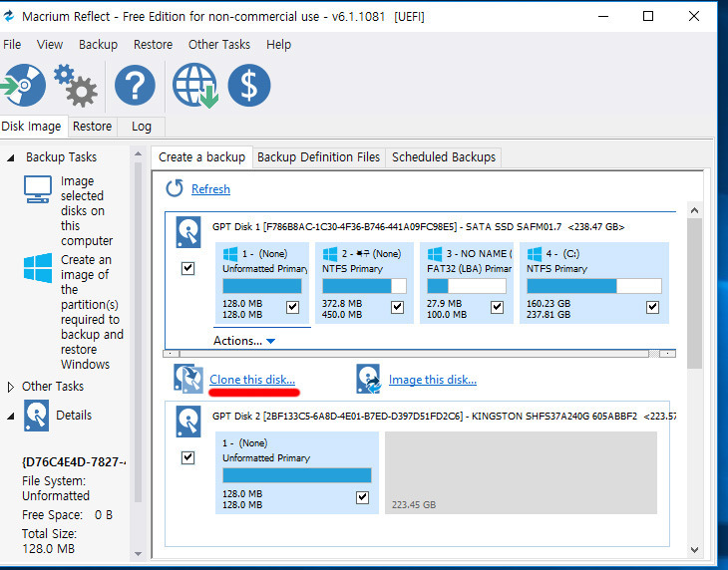Toggle the GPT Disk 1 whole-disk checkbox
The image size is (728, 570).
[187, 268]
